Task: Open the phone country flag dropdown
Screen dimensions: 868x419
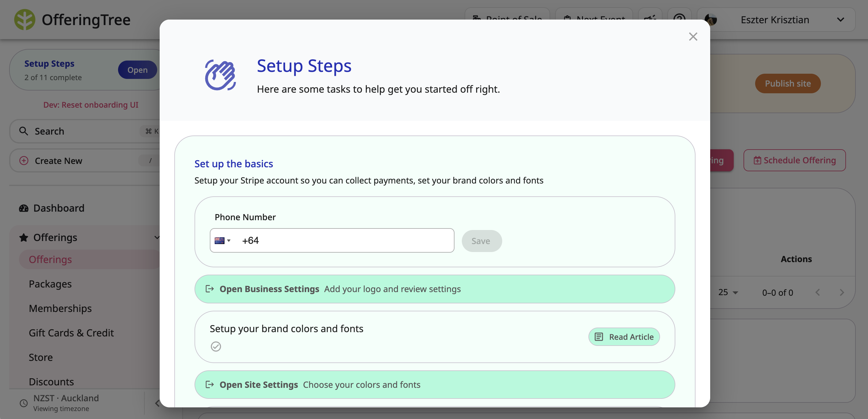Action: [x=222, y=240]
